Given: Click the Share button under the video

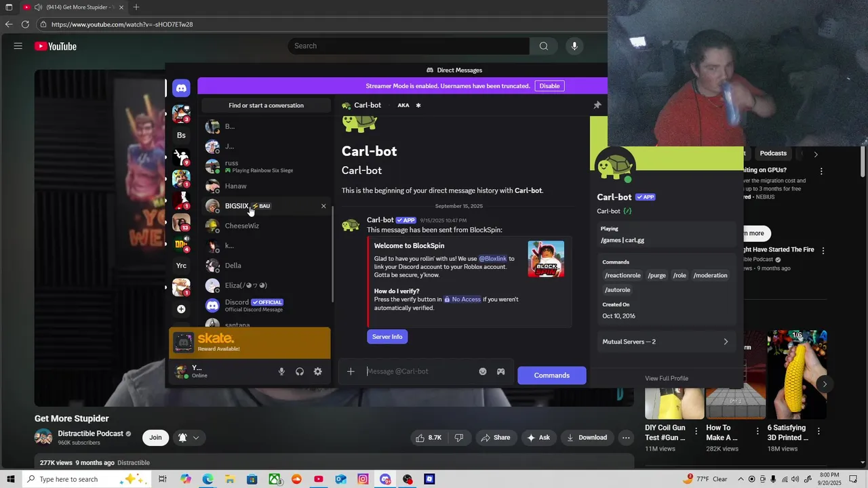Looking at the screenshot, I should point(495,438).
